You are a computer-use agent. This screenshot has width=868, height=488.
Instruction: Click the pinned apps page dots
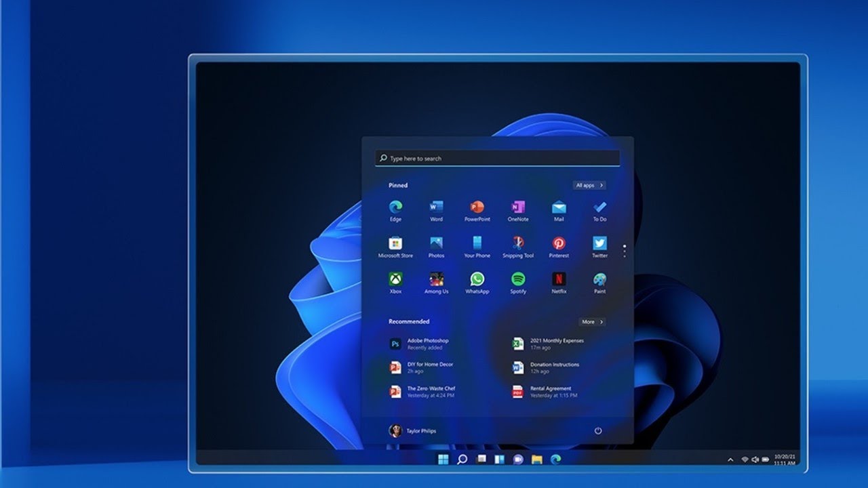[x=625, y=250]
